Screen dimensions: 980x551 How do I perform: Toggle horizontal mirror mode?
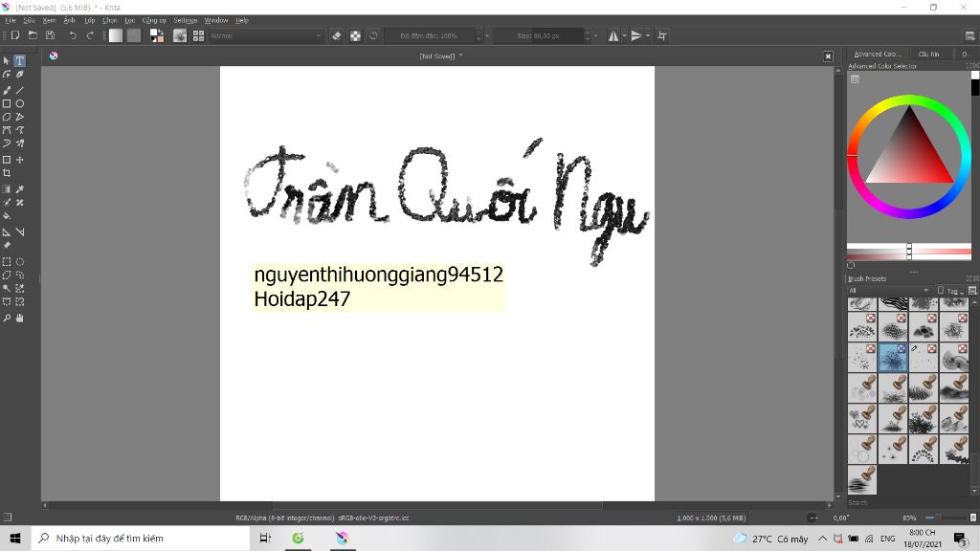click(x=613, y=35)
